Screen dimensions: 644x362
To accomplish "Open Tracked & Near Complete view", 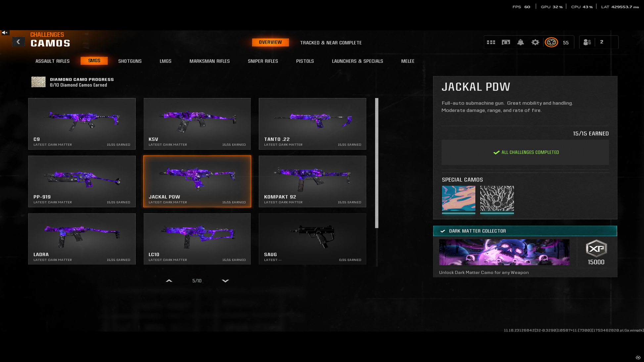I will pos(331,43).
